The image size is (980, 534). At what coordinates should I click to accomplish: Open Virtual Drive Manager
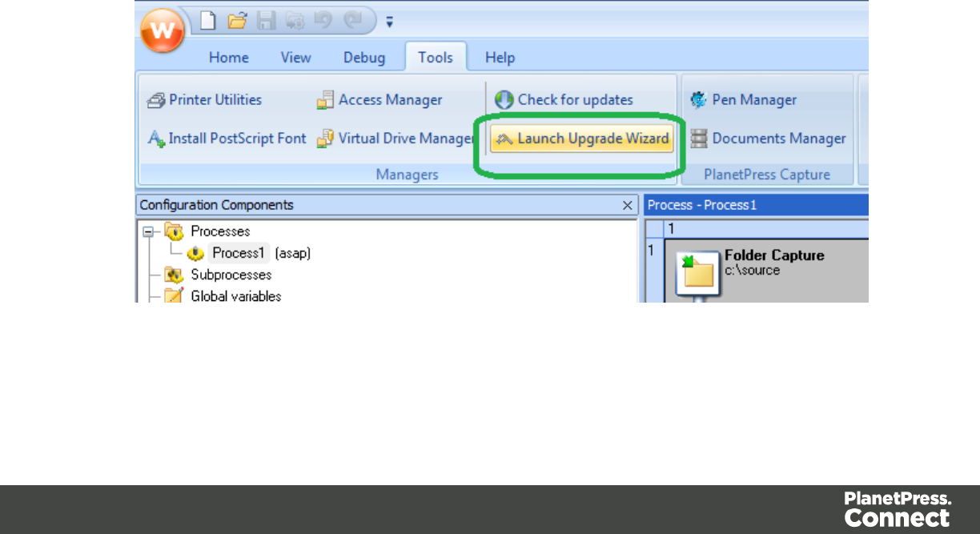[x=396, y=139]
